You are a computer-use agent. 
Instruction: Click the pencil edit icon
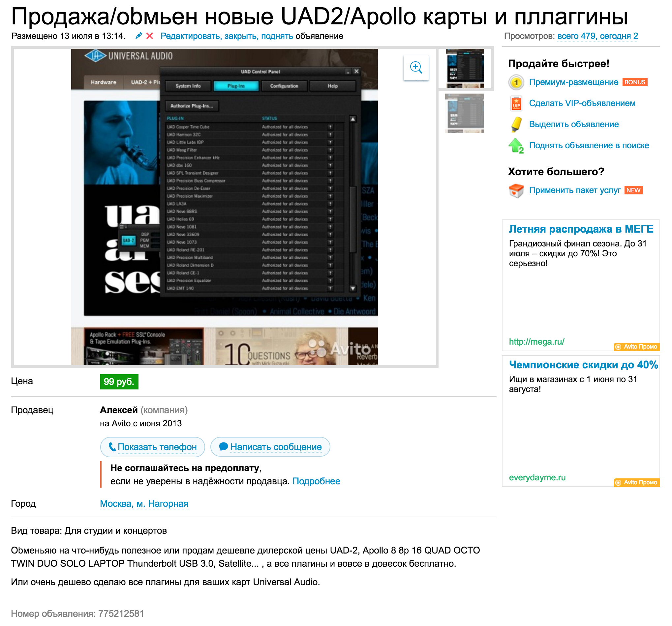point(138,36)
